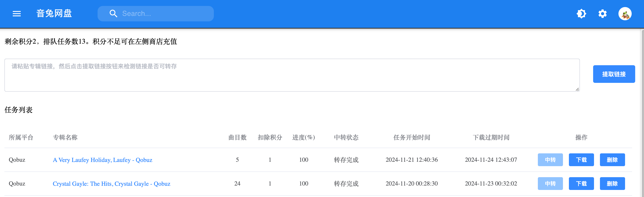
Task: Toggle the dark/light theme icon
Action: click(581, 14)
